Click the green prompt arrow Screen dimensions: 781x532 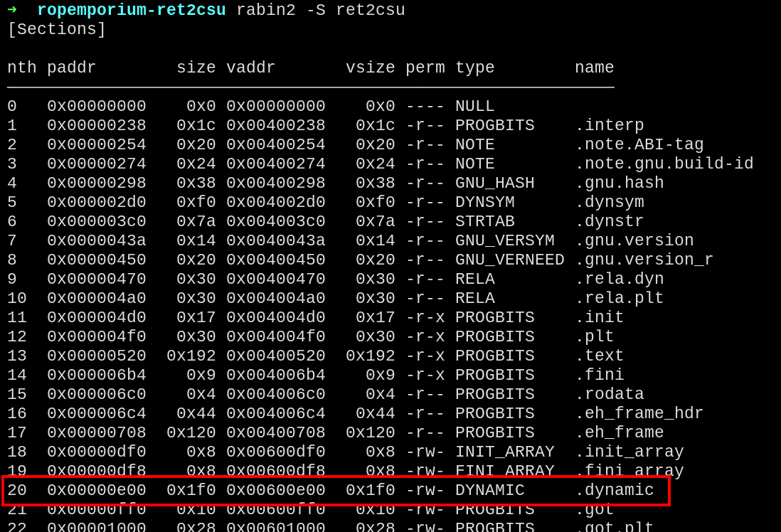[12, 10]
